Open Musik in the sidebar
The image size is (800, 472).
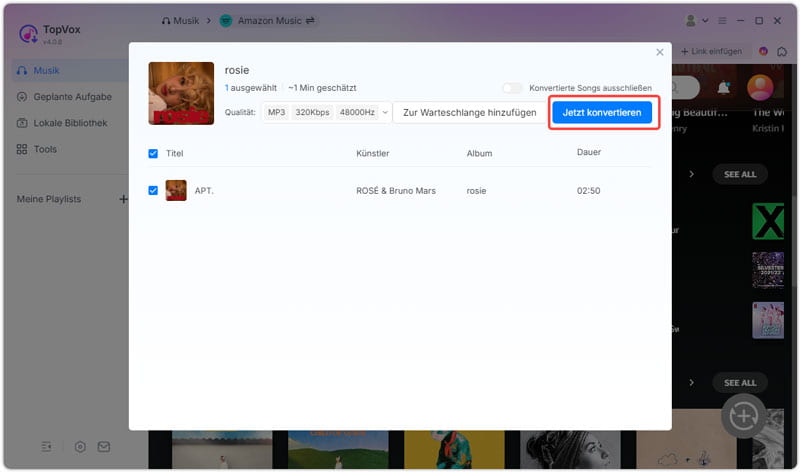pos(69,70)
